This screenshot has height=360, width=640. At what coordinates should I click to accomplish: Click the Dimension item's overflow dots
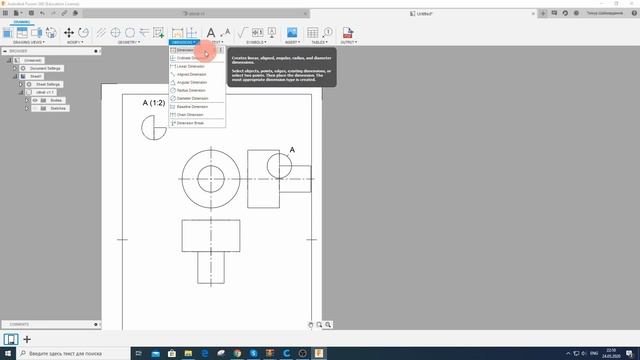[221, 50]
